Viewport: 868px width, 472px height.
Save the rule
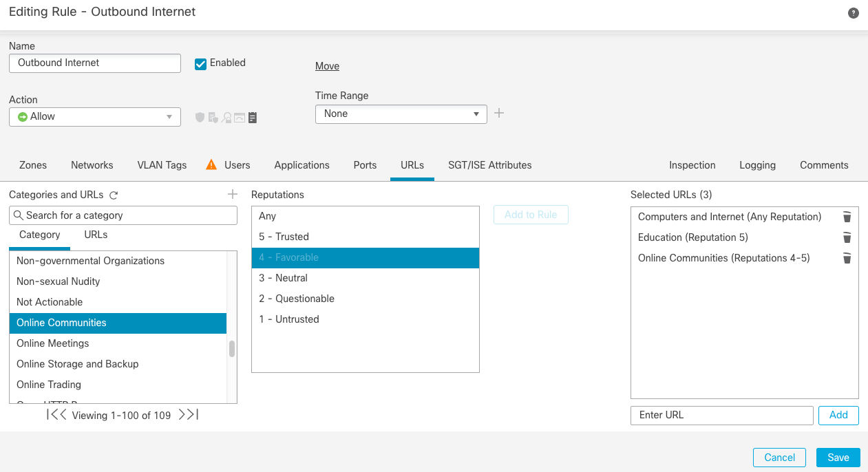point(838,458)
